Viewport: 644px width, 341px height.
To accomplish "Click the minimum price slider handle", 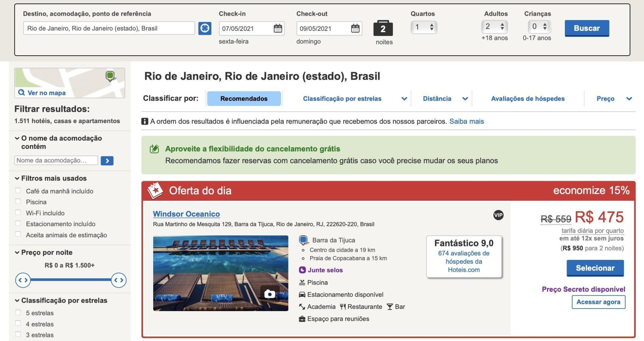I will (x=23, y=280).
